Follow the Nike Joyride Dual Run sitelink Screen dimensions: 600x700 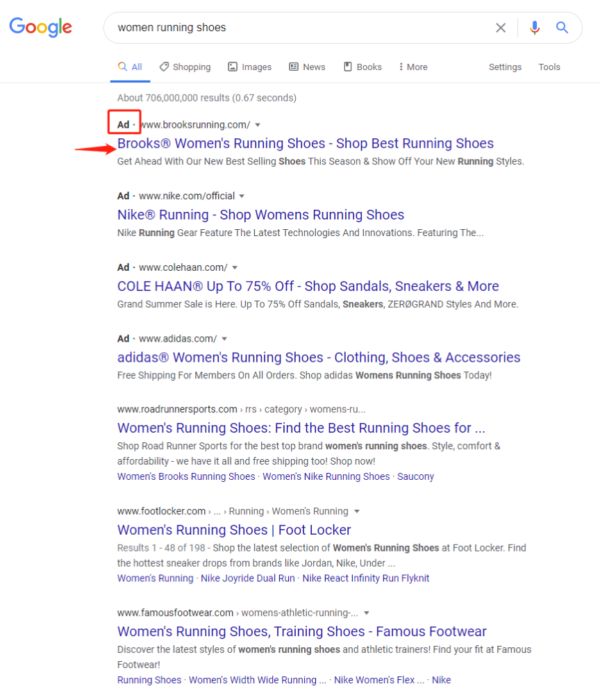click(248, 578)
